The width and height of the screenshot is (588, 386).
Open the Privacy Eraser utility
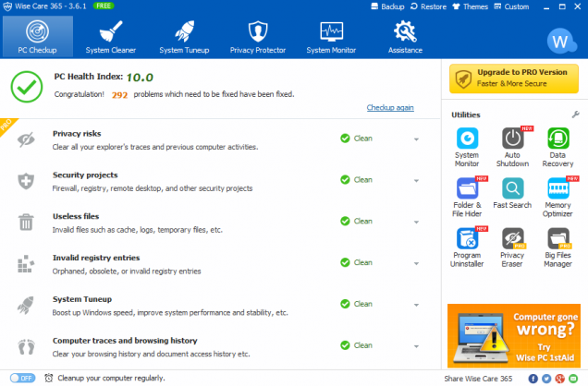pyautogui.click(x=512, y=238)
